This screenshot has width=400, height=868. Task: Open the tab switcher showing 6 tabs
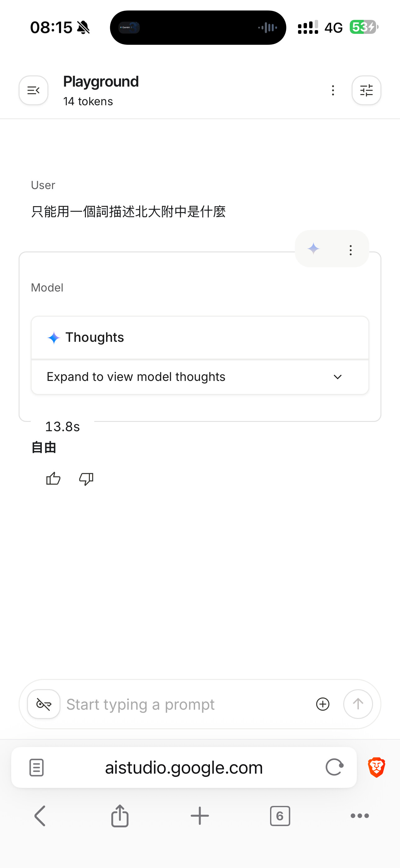pos(280,816)
